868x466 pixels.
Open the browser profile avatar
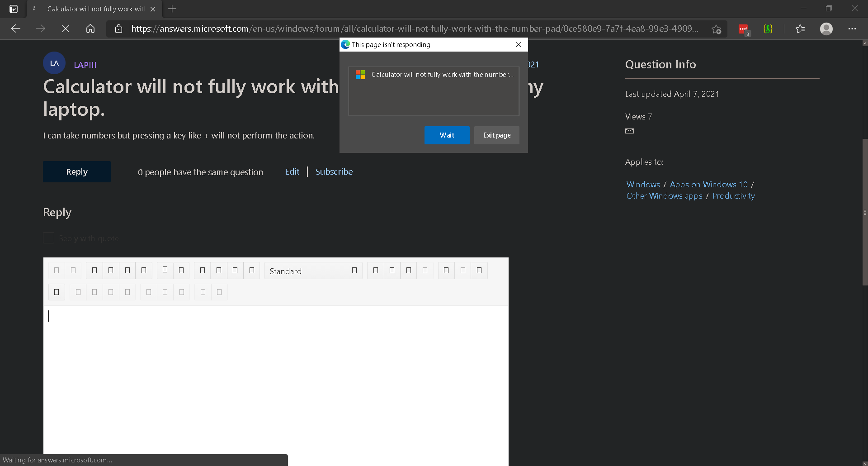click(826, 29)
